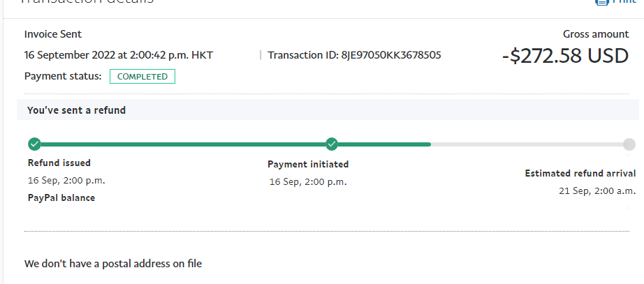644x284 pixels.
Task: Click "We don't have a postal address" text
Action: coord(113,264)
